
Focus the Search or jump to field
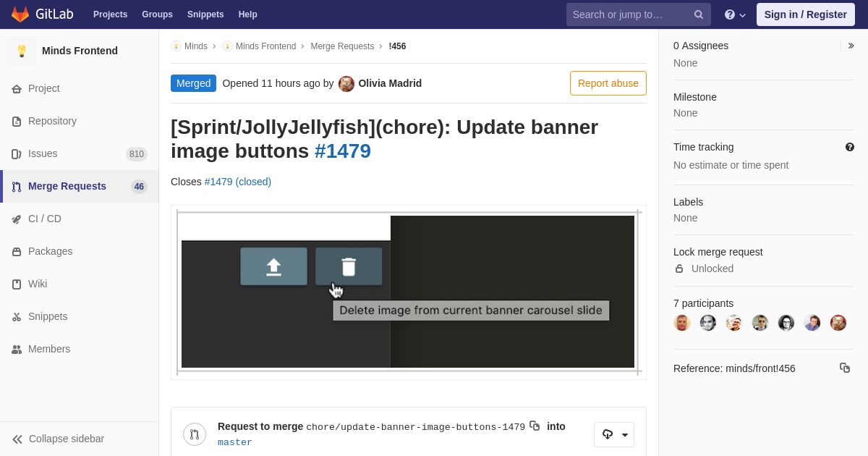(638, 14)
